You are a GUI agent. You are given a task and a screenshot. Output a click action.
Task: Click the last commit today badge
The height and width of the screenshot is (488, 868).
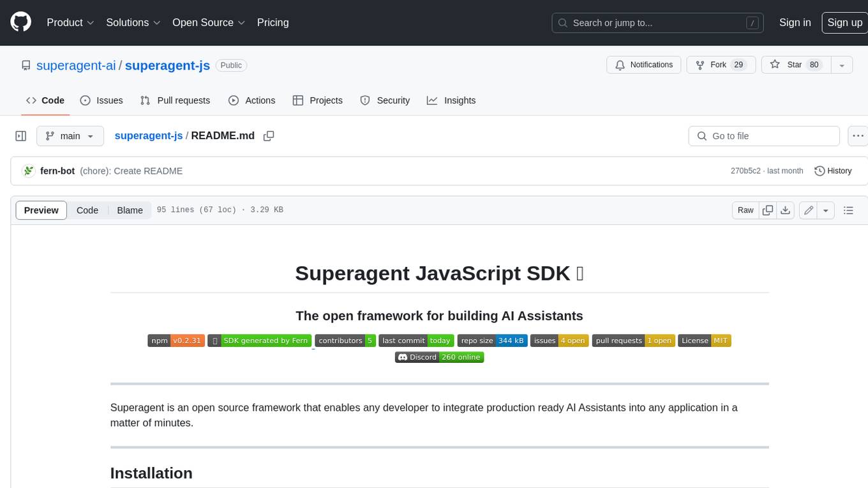click(417, 340)
